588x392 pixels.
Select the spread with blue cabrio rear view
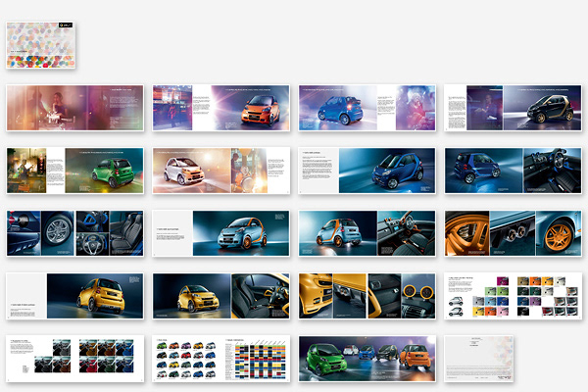click(x=367, y=108)
